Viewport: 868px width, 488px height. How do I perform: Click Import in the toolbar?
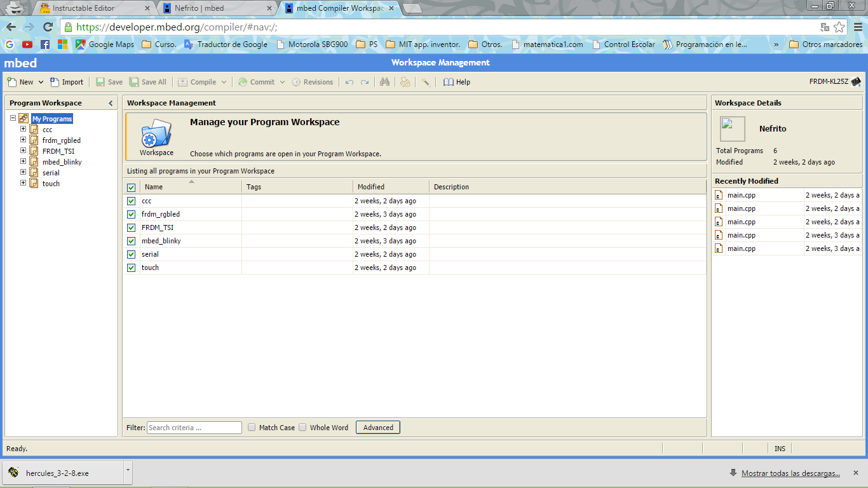(x=67, y=82)
